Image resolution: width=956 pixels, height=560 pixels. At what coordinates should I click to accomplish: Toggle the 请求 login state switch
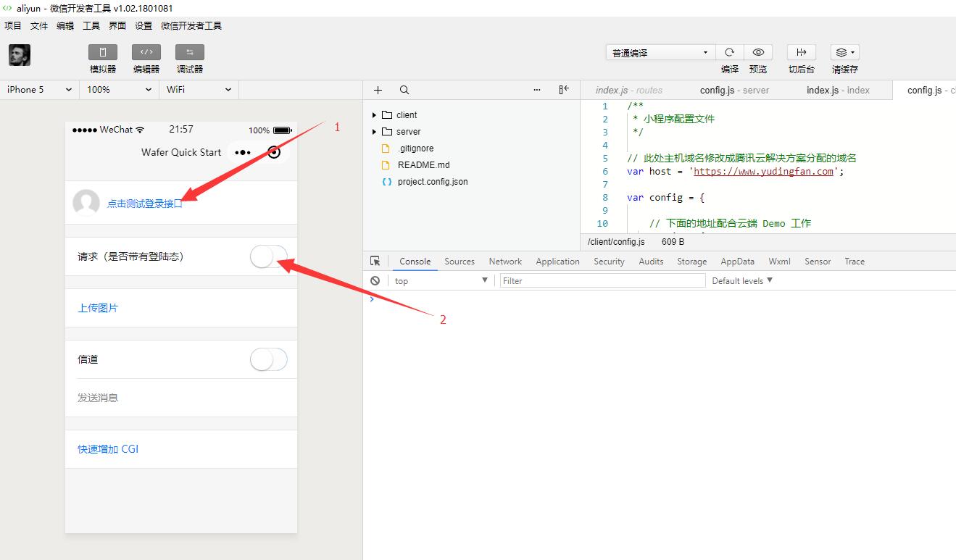coord(269,256)
